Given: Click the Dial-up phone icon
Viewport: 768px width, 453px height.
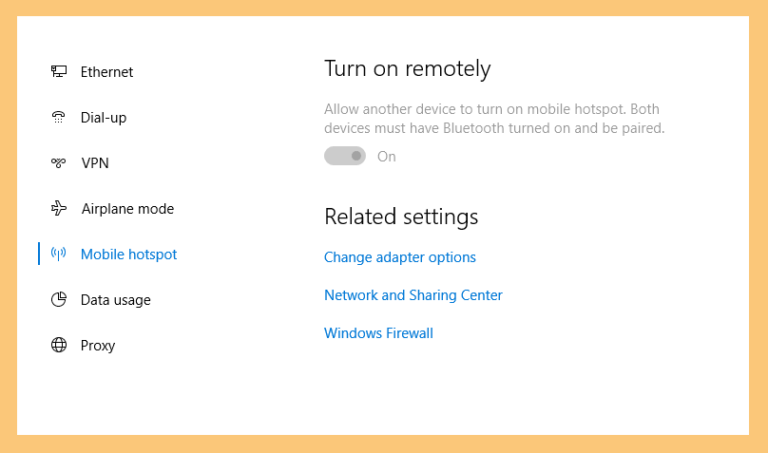Looking at the screenshot, I should (58, 117).
